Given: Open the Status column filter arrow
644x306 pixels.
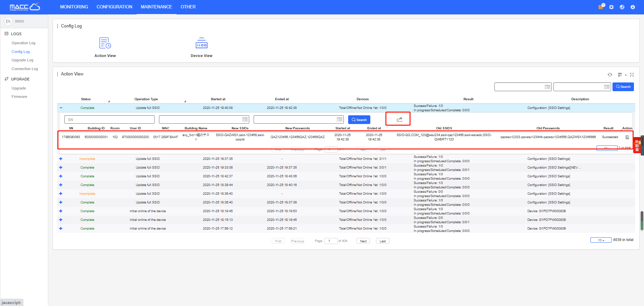Looking at the screenshot, I should pyautogui.click(x=109, y=101).
